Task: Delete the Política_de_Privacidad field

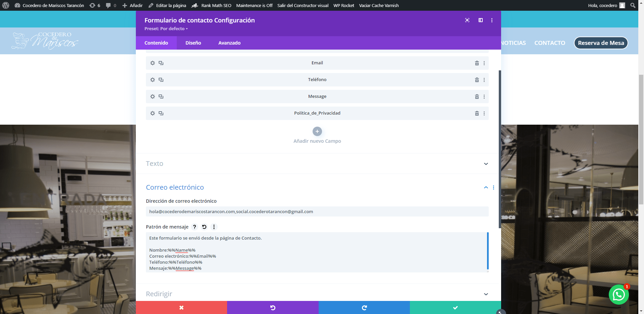Action: 477,113
